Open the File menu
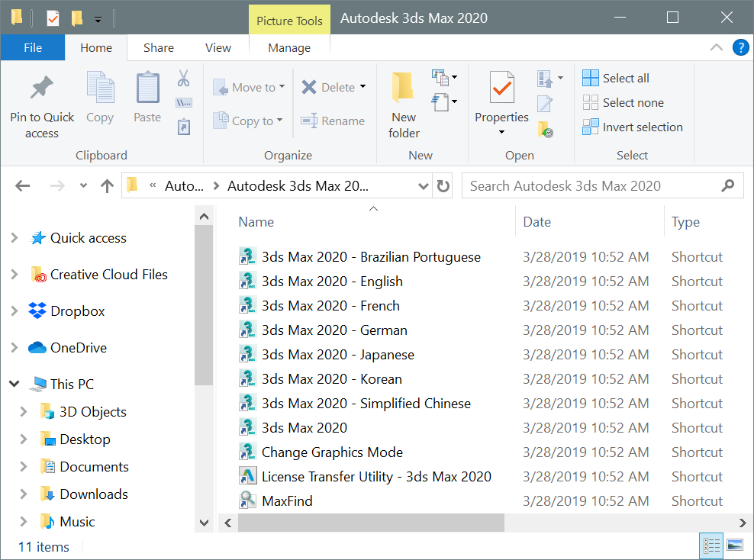754x560 pixels. [32, 47]
